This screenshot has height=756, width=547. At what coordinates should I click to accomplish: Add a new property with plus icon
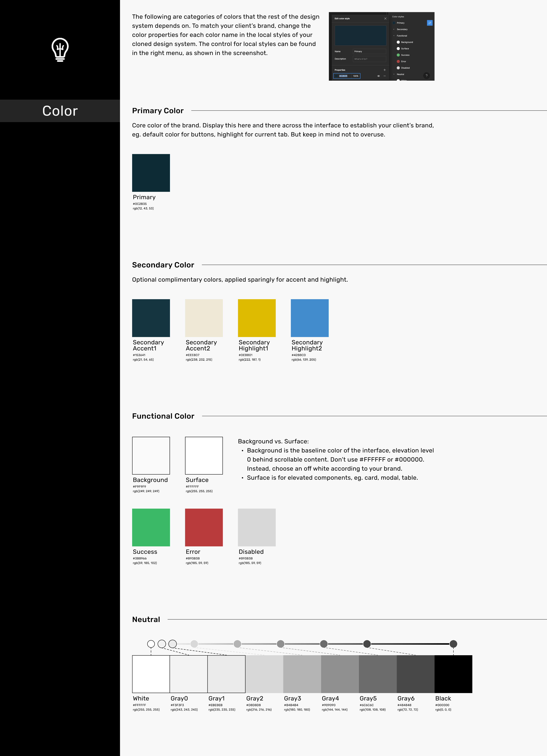pyautogui.click(x=384, y=70)
